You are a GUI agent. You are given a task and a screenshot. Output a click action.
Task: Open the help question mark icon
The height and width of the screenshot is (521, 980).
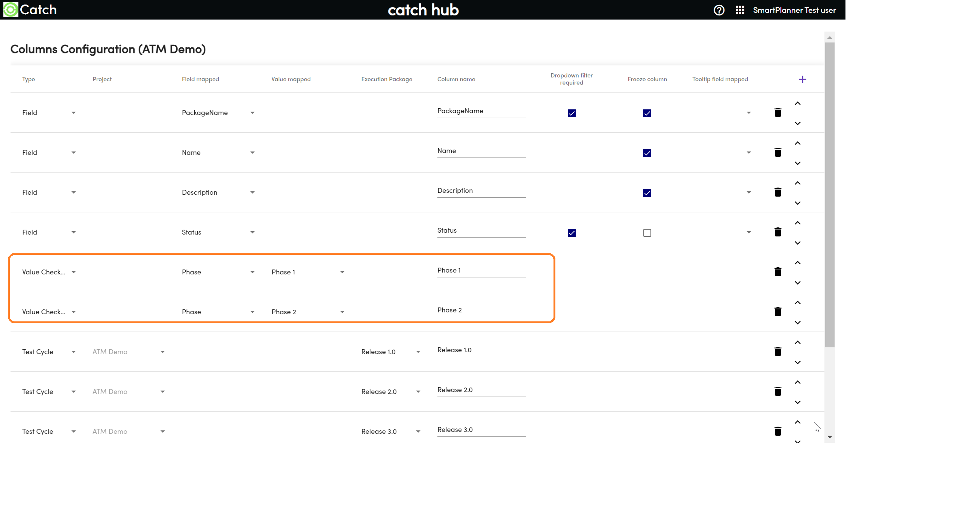click(x=718, y=10)
